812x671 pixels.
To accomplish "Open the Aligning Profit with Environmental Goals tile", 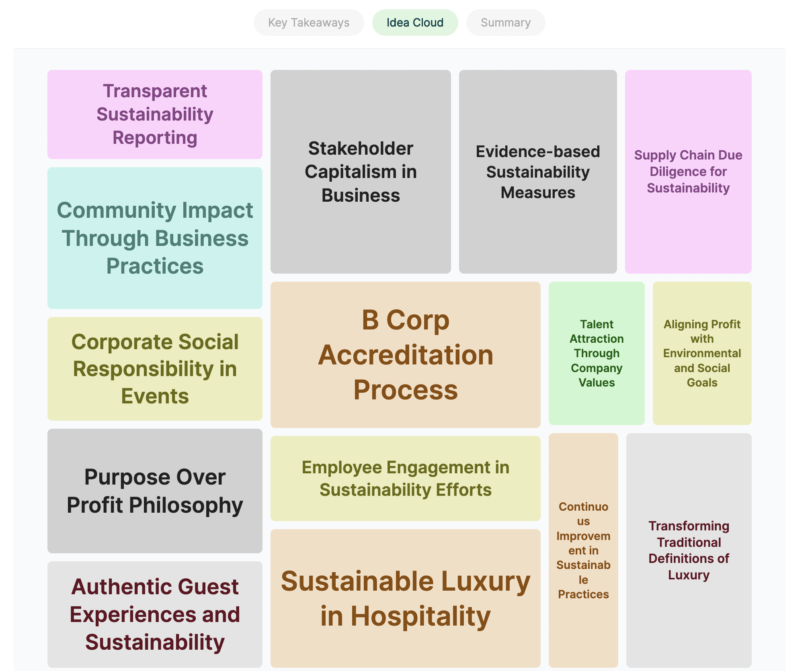I will point(702,353).
